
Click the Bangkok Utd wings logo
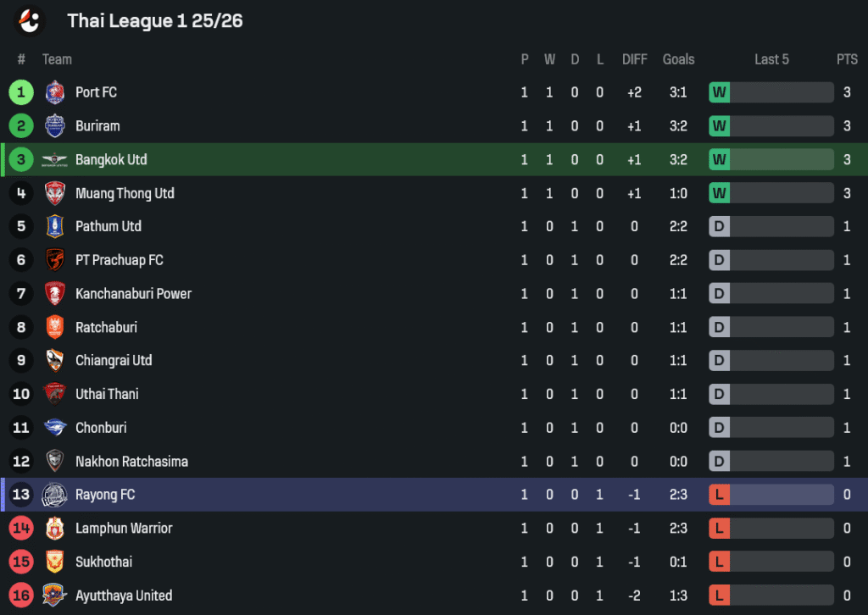click(55, 160)
